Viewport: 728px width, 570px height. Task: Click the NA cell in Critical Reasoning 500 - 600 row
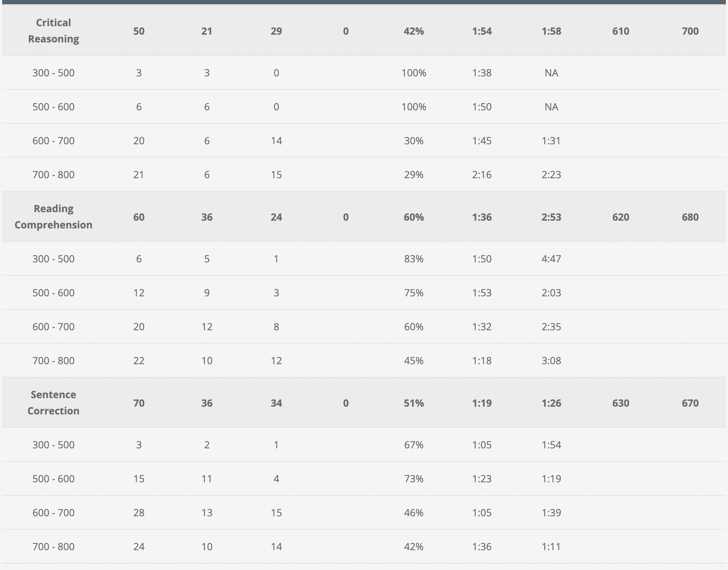[551, 107]
